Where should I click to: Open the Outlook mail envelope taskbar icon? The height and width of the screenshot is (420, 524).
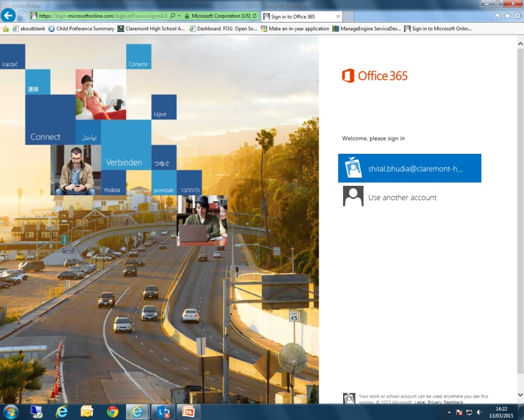pyautogui.click(x=87, y=412)
